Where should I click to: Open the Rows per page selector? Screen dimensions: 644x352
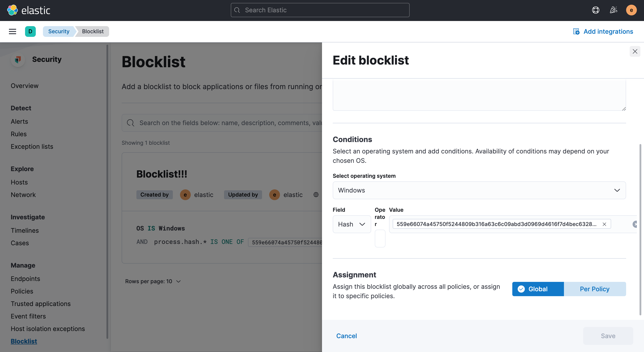coord(153,281)
